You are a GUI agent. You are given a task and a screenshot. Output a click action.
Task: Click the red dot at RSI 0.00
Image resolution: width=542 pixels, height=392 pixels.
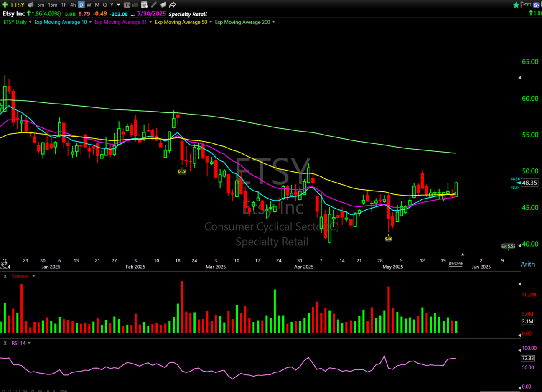pyautogui.click(x=519, y=387)
